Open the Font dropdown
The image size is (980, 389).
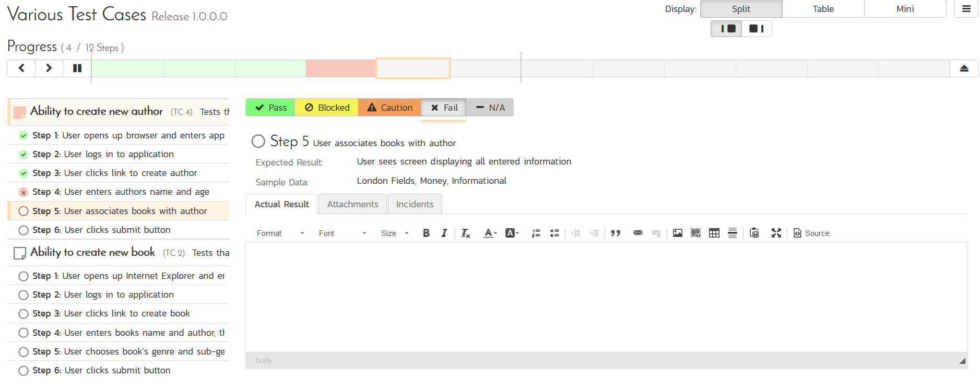[342, 233]
